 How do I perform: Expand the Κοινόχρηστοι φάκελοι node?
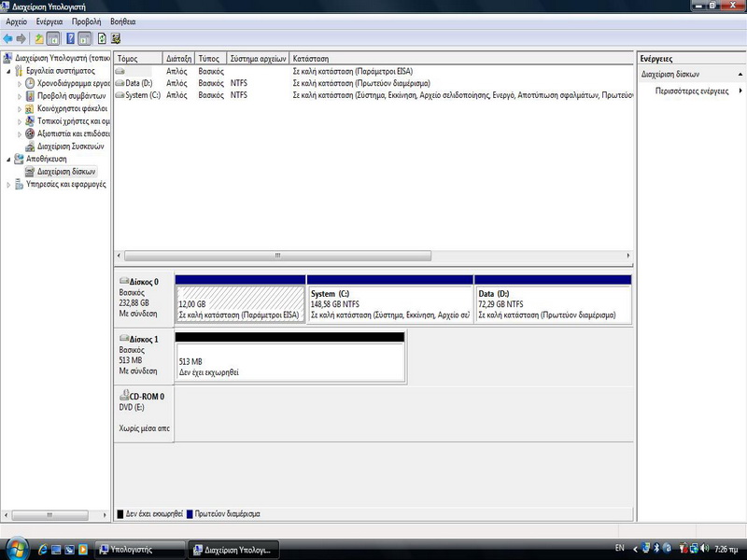(x=20, y=108)
